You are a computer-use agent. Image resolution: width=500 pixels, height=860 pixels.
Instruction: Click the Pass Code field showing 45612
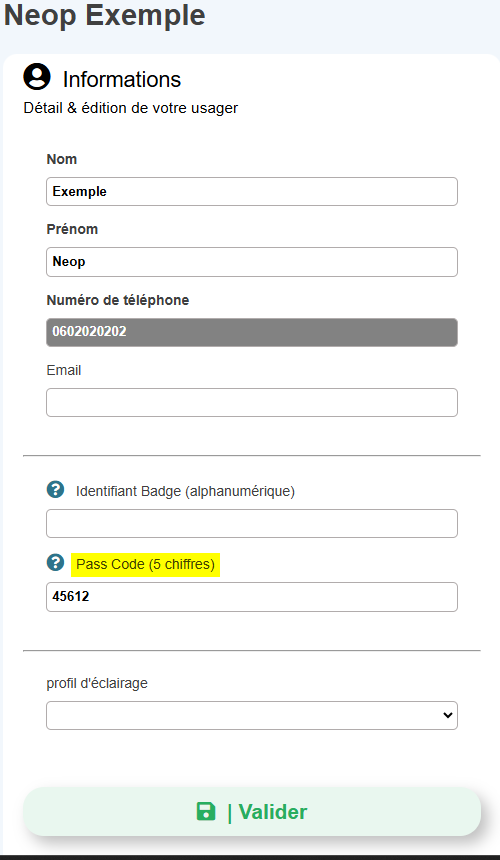click(x=252, y=597)
